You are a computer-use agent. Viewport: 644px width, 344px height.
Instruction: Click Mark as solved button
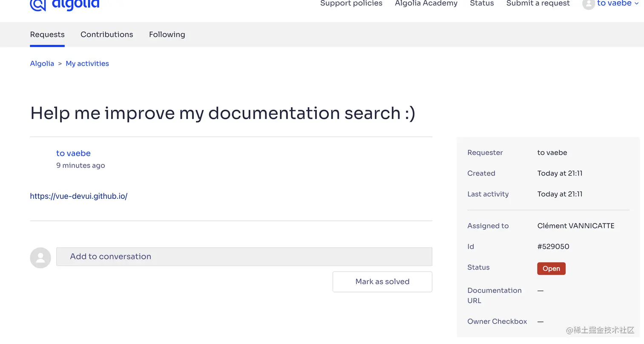click(382, 282)
